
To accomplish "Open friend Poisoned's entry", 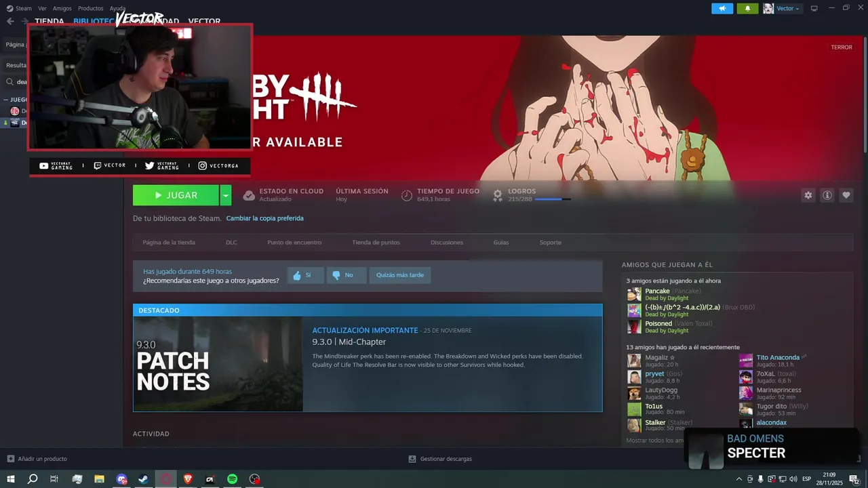I will [658, 323].
